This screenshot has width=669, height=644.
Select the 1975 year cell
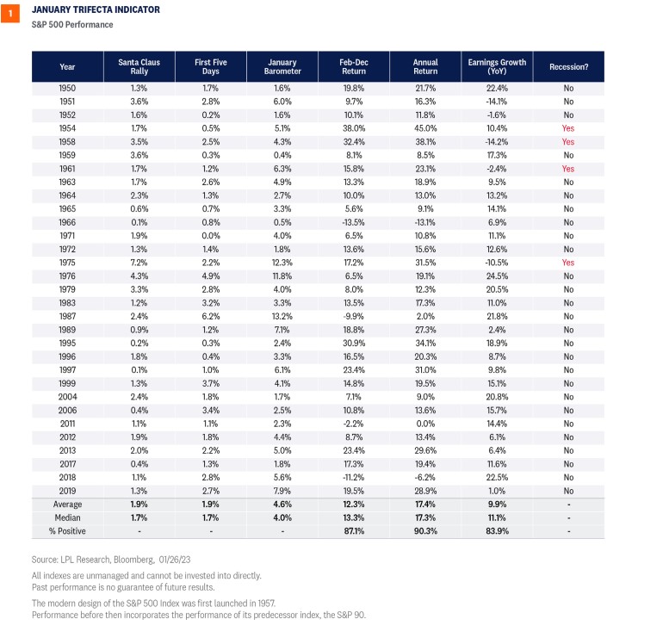click(x=67, y=263)
